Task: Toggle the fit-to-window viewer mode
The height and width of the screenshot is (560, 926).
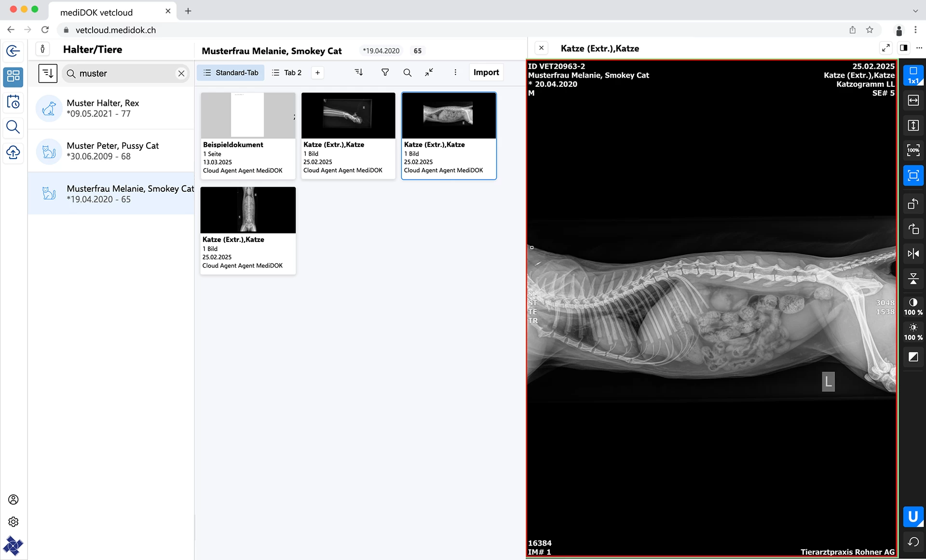Action: click(913, 175)
